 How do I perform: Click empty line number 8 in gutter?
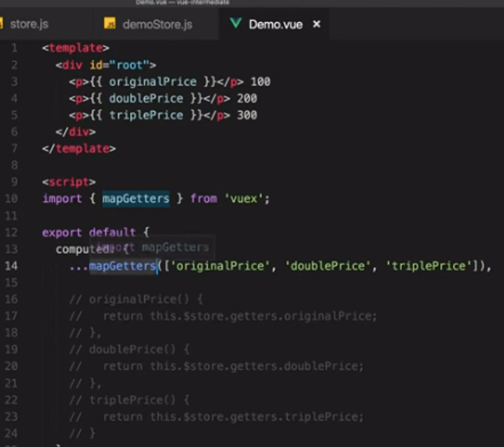(x=14, y=165)
